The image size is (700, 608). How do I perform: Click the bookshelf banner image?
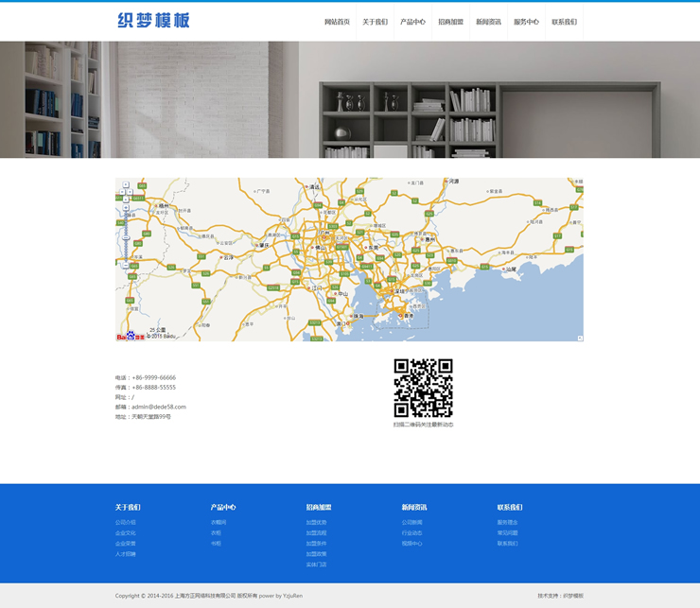pyautogui.click(x=350, y=99)
